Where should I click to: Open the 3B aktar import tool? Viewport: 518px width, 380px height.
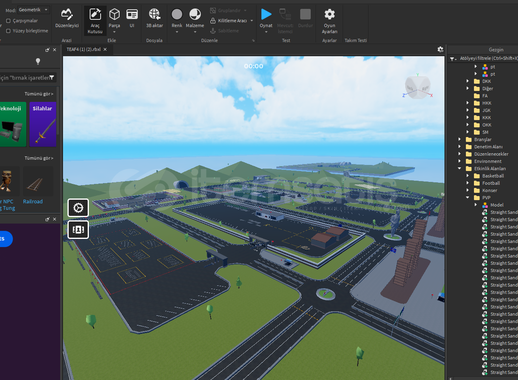click(154, 18)
